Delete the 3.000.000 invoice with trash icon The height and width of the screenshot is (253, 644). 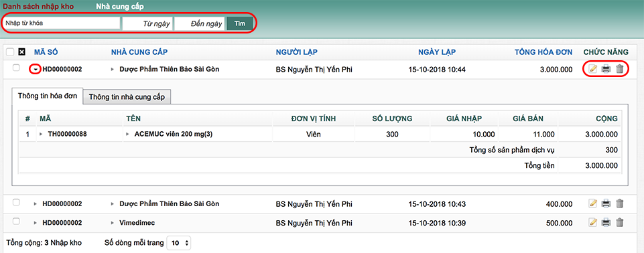tap(620, 70)
